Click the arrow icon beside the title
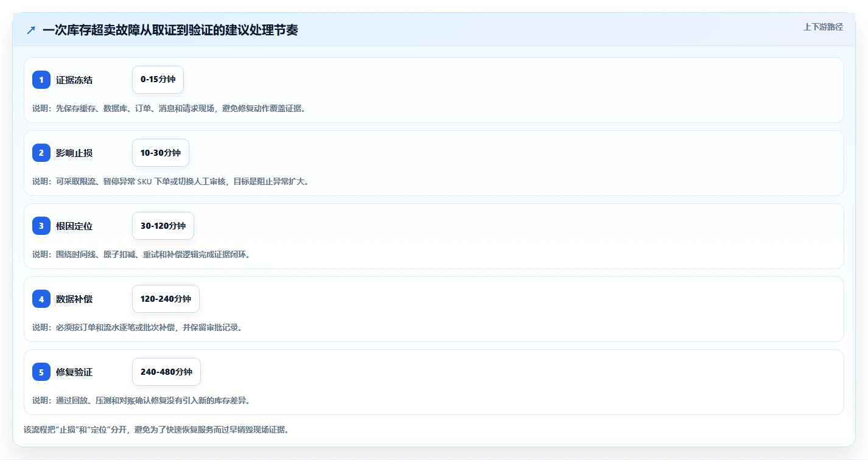868x460 pixels. click(x=30, y=30)
